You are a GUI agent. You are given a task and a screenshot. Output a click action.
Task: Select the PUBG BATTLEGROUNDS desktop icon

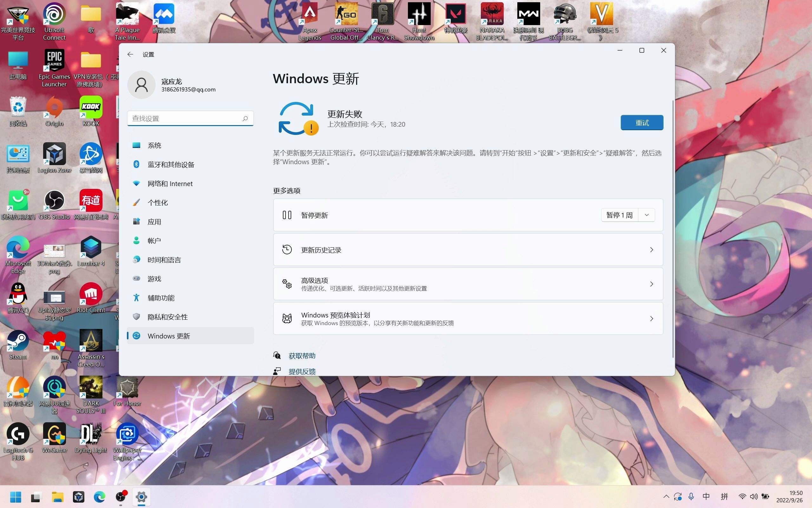click(565, 22)
